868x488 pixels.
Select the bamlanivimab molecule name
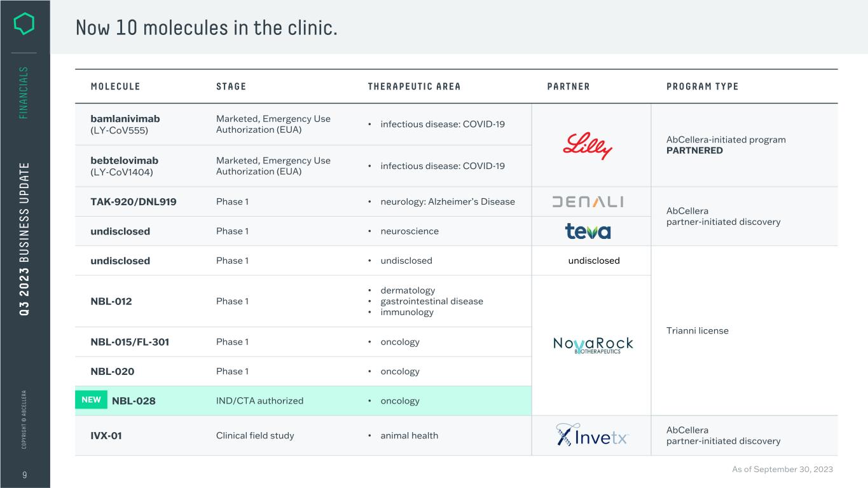[x=125, y=119]
